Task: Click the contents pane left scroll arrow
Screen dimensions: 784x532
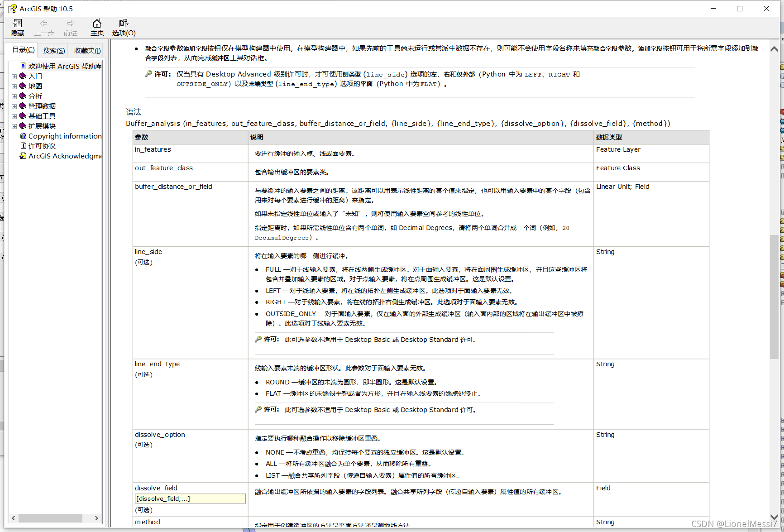Action: [14, 518]
